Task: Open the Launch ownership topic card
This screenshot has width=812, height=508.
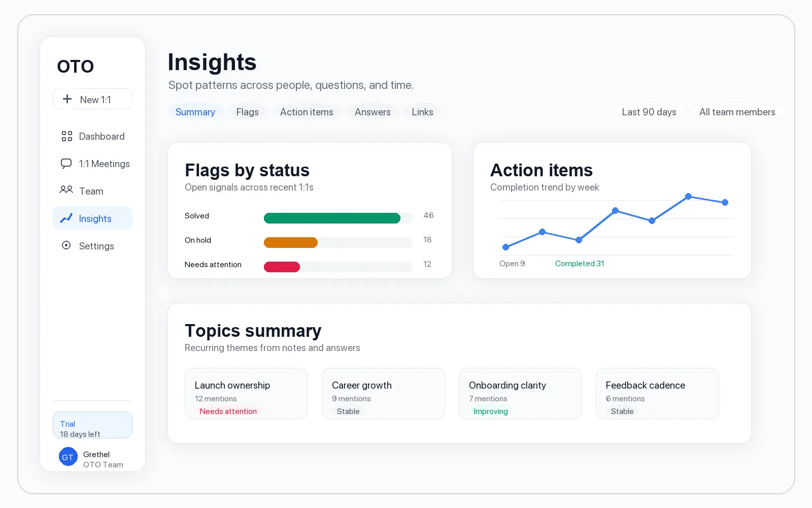Action: click(x=246, y=394)
